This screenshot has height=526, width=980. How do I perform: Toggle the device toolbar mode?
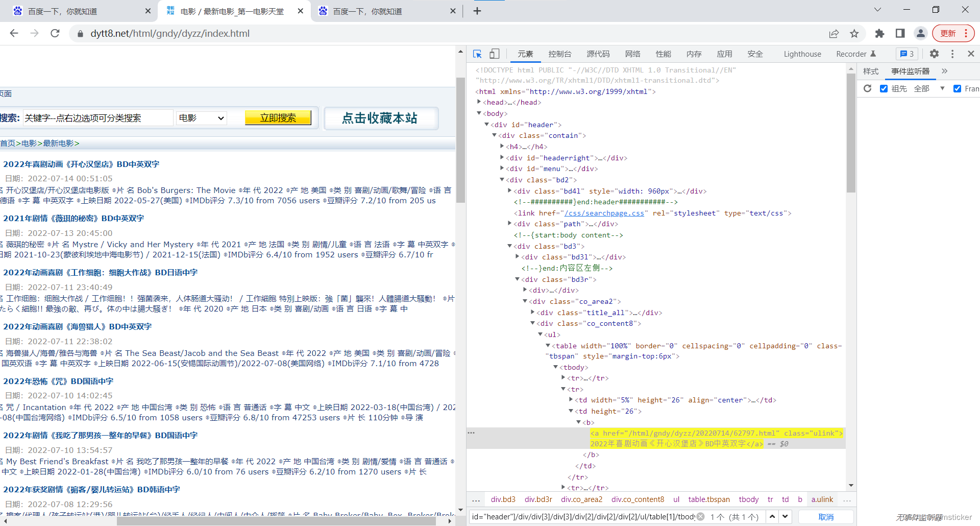(x=494, y=54)
